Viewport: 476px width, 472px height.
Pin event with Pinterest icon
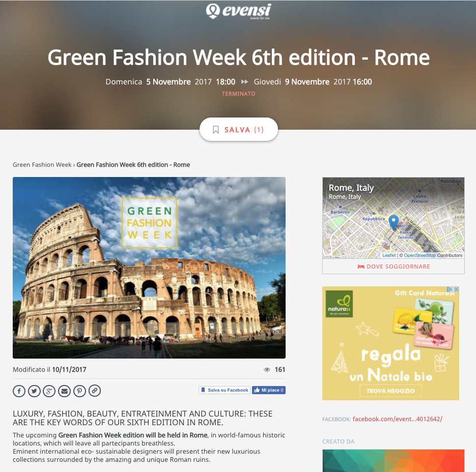tap(79, 391)
